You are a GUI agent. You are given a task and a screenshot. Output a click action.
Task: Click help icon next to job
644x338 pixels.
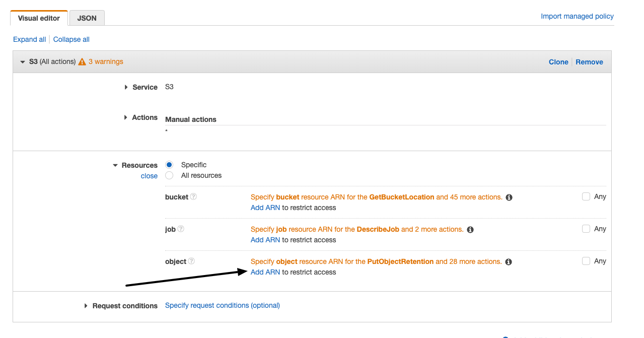point(181,229)
